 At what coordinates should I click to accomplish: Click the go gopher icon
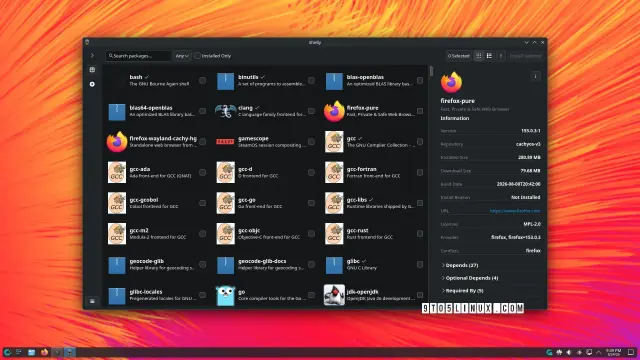click(225, 295)
